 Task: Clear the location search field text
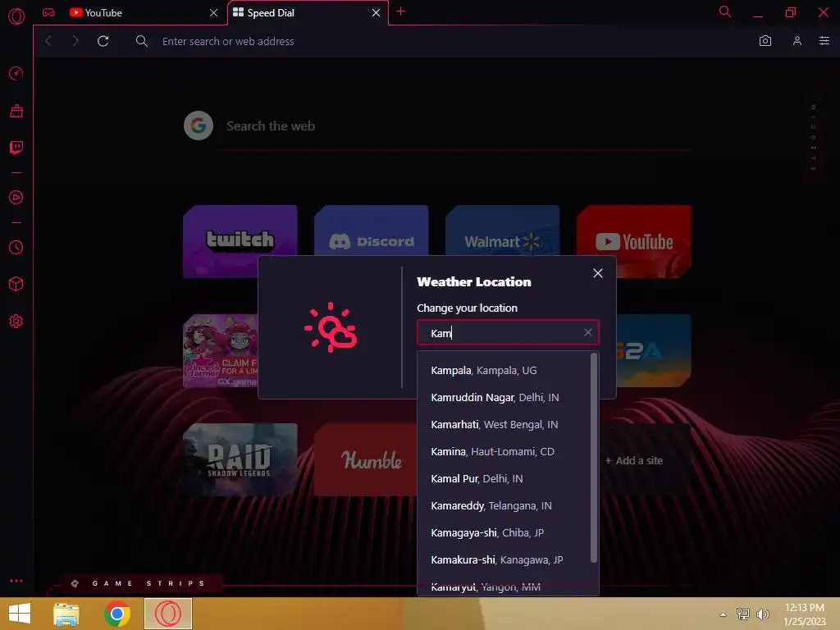pos(587,332)
